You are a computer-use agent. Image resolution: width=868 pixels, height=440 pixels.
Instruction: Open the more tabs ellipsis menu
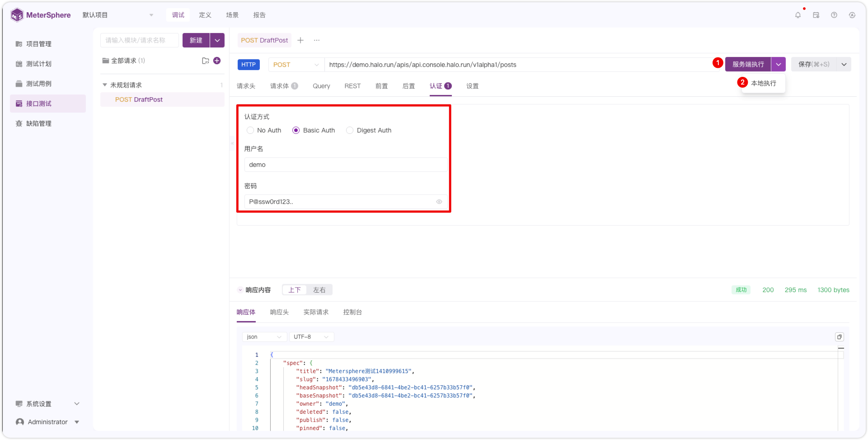click(317, 40)
